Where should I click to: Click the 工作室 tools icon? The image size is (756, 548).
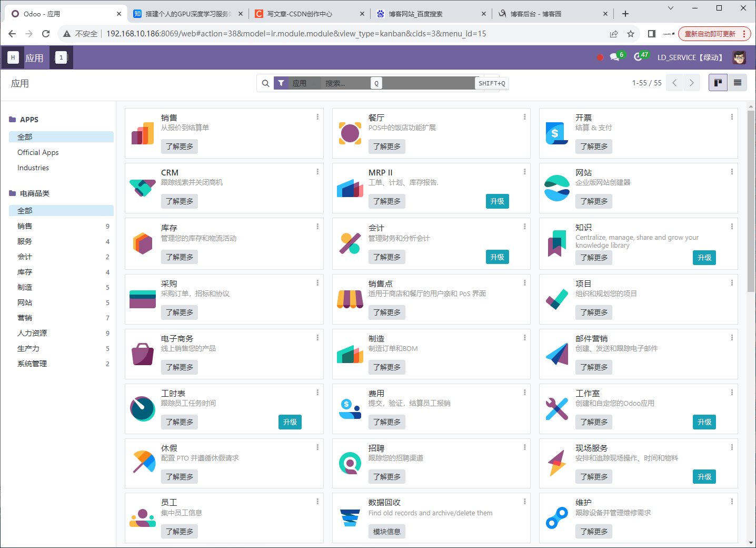pyautogui.click(x=557, y=408)
